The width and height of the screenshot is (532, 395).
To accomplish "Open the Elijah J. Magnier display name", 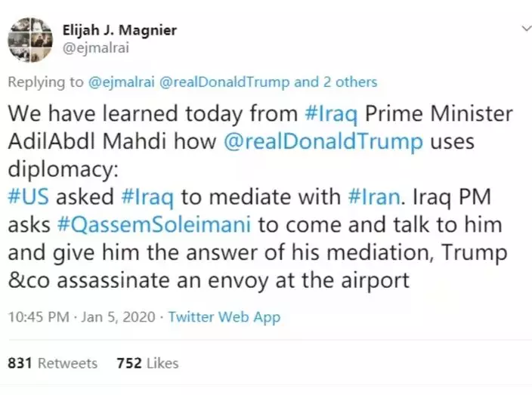I will coord(120,30).
